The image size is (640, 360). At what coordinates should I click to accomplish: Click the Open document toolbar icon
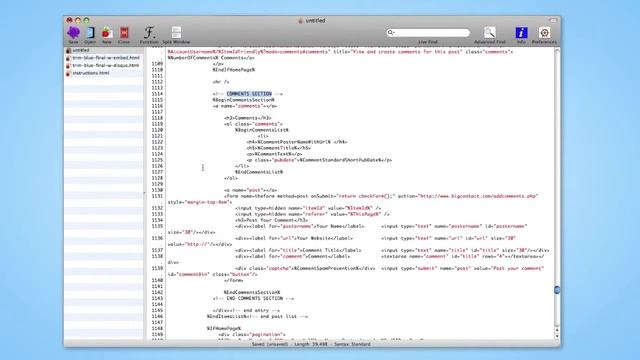coord(90,33)
